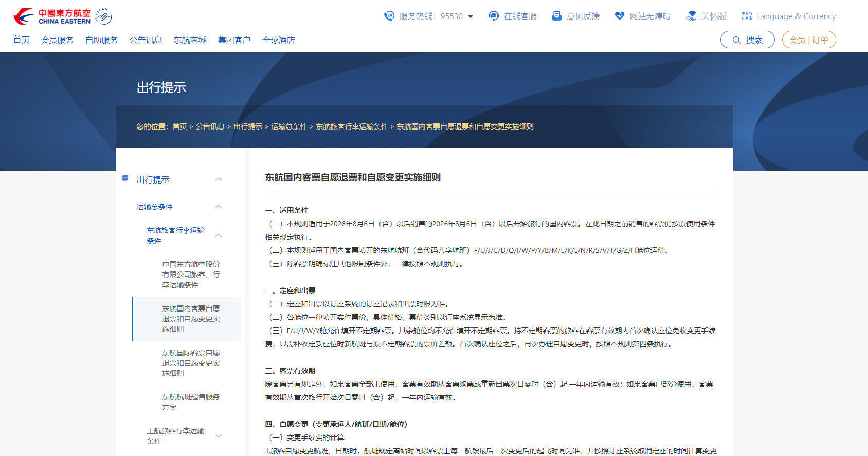
Task: Click the 会员 | 订单 button
Action: [809, 40]
